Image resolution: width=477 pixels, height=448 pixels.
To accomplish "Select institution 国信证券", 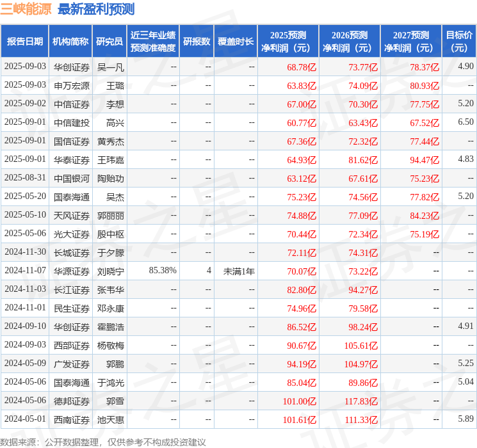I will [x=72, y=141].
